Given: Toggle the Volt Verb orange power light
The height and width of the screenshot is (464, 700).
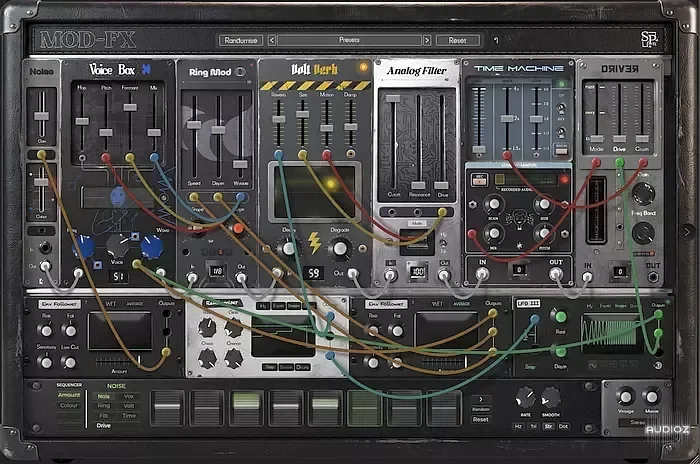Looking at the screenshot, I should tap(363, 67).
